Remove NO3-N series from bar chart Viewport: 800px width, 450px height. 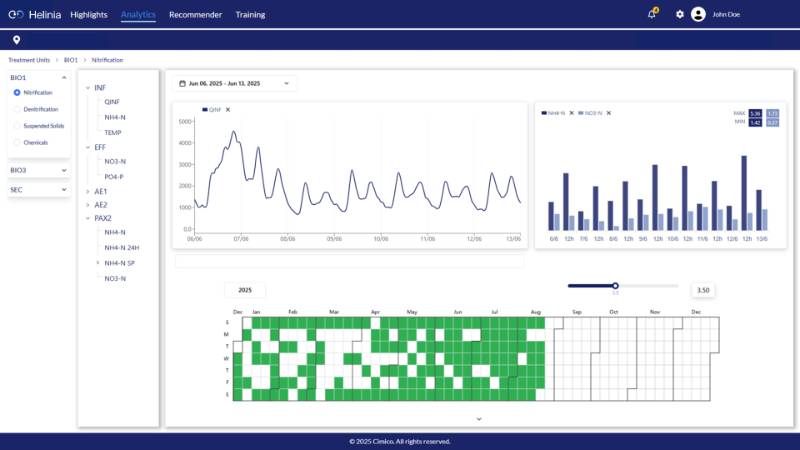coord(608,113)
